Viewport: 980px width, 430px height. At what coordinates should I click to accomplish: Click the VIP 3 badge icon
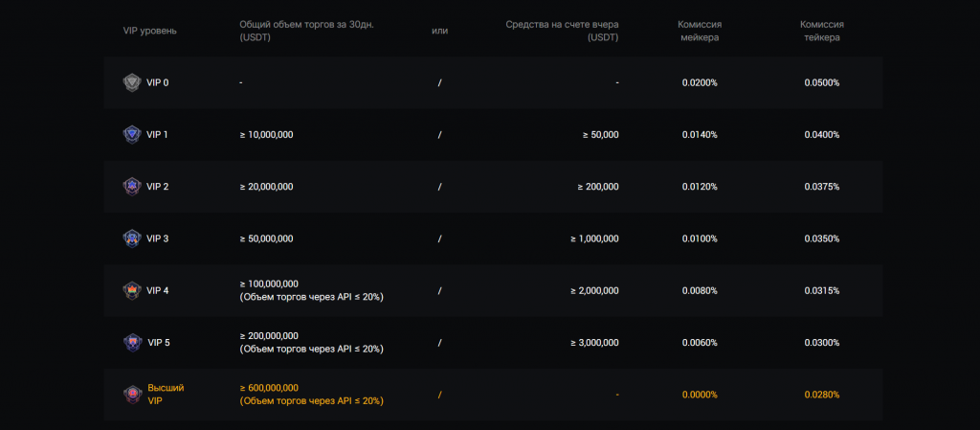point(131,238)
